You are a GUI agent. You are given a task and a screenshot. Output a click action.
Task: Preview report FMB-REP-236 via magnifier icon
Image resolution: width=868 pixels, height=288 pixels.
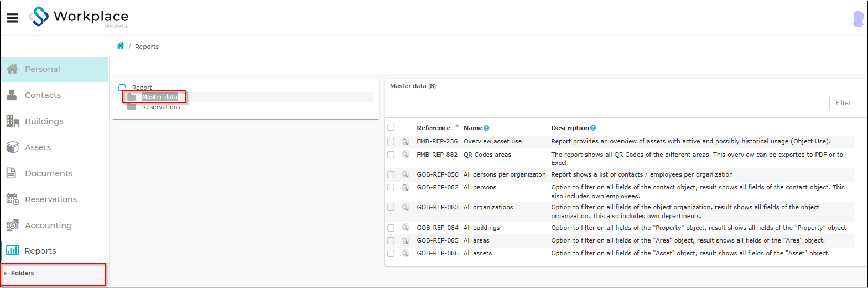point(406,142)
